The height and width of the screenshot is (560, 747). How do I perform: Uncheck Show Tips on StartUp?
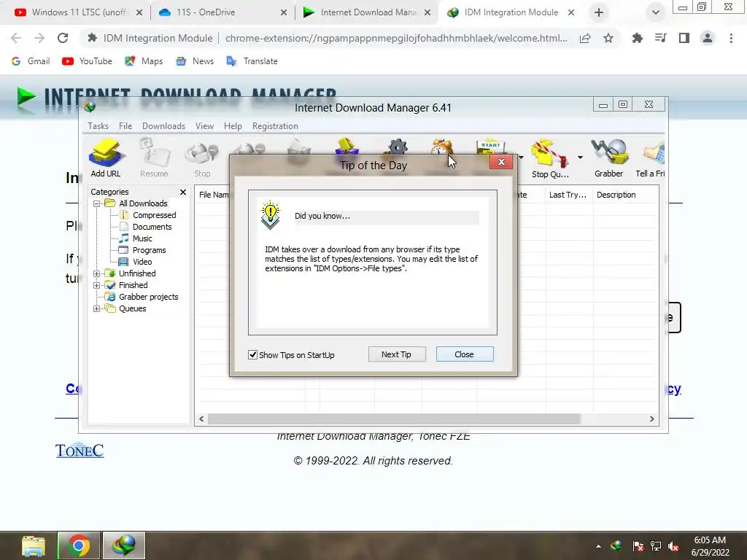point(253,355)
